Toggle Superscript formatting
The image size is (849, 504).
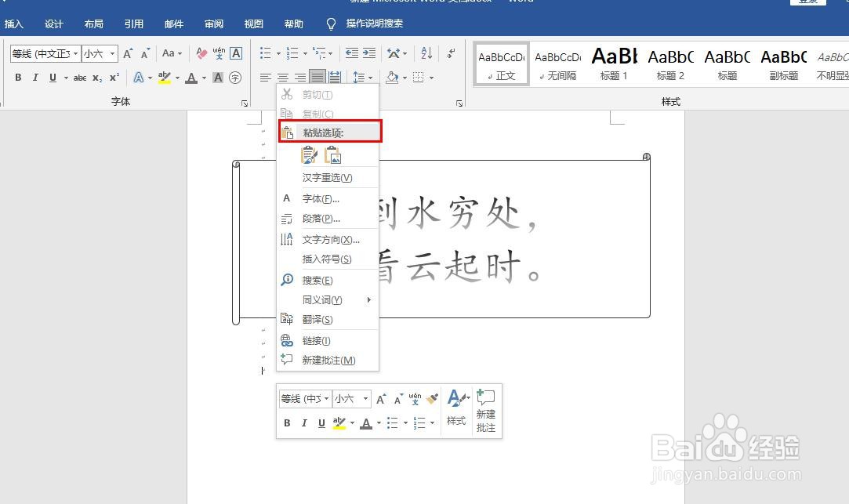(x=114, y=78)
